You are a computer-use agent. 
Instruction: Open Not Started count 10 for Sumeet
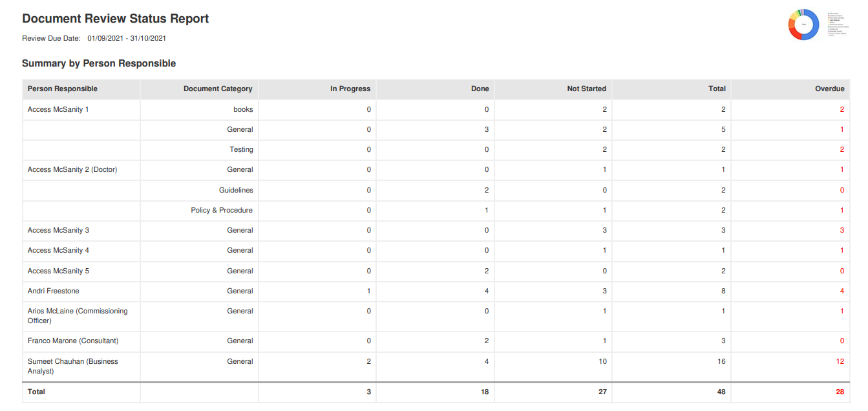pos(602,361)
